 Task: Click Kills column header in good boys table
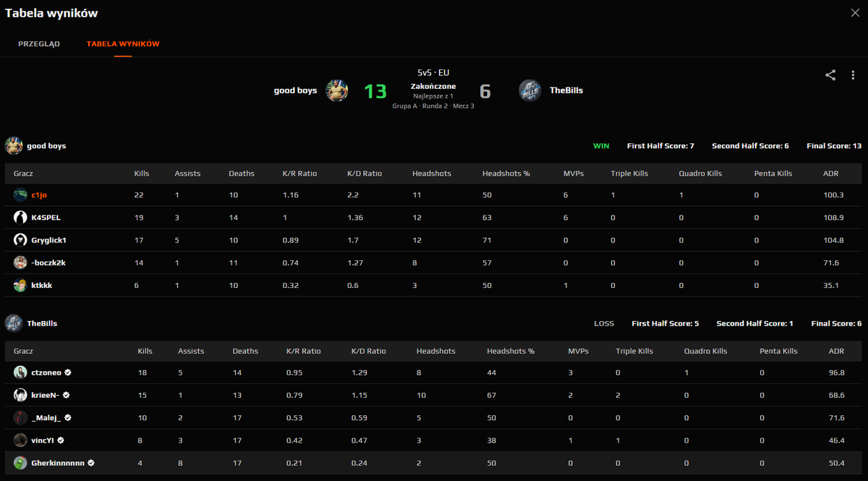click(142, 174)
